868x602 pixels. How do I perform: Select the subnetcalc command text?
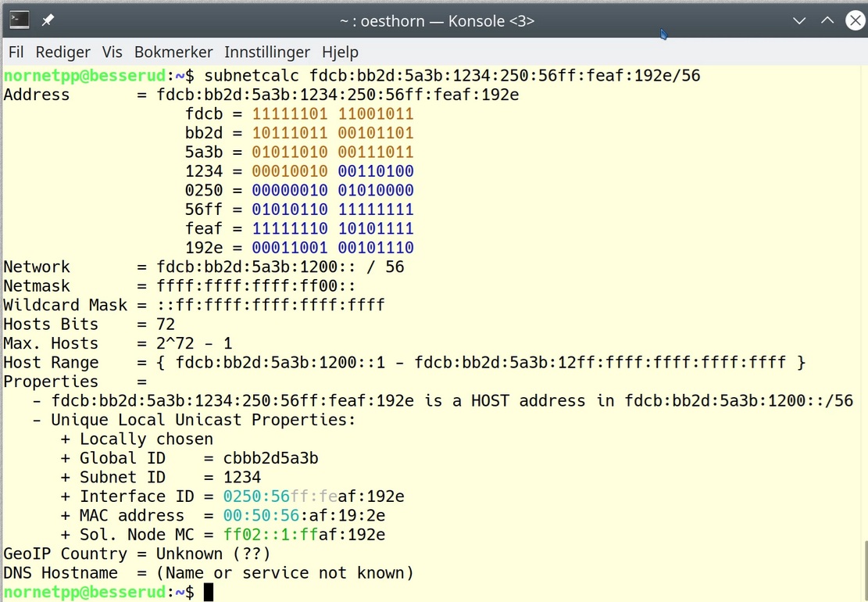click(452, 75)
